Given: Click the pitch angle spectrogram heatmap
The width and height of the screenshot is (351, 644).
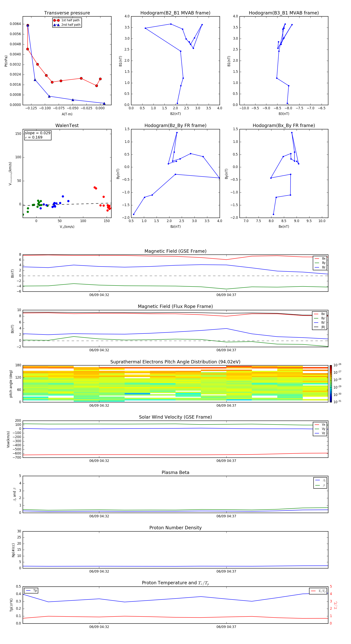Looking at the screenshot, I should [175, 384].
